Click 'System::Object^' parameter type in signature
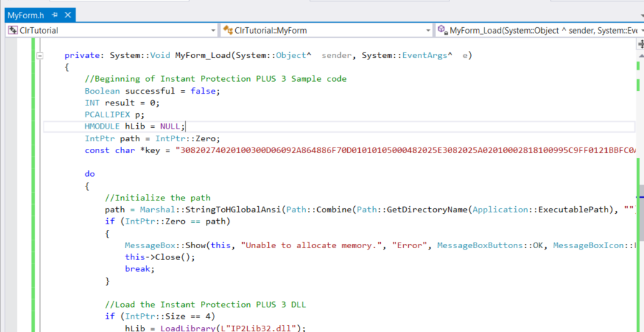Screen dimensions: 644x332 [x=273, y=55]
